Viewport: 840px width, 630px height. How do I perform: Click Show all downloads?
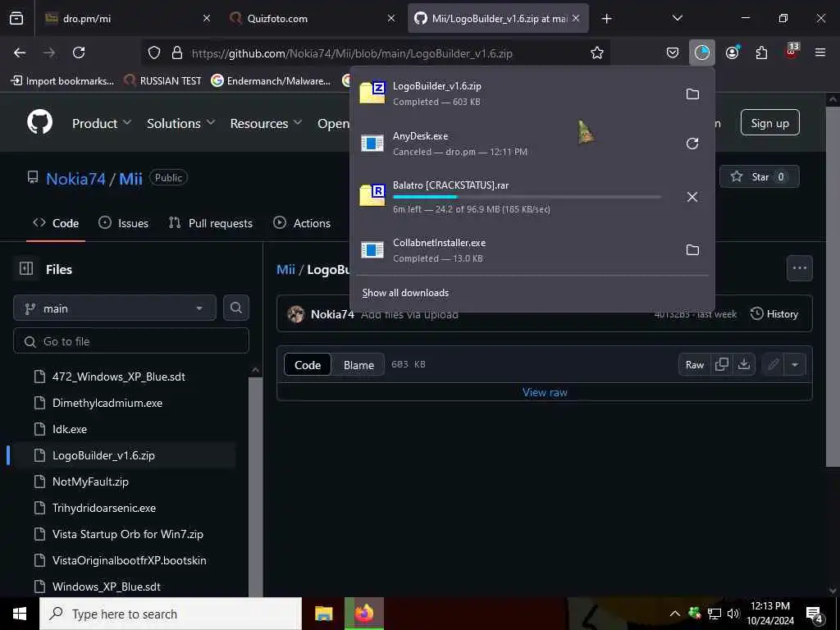point(405,293)
